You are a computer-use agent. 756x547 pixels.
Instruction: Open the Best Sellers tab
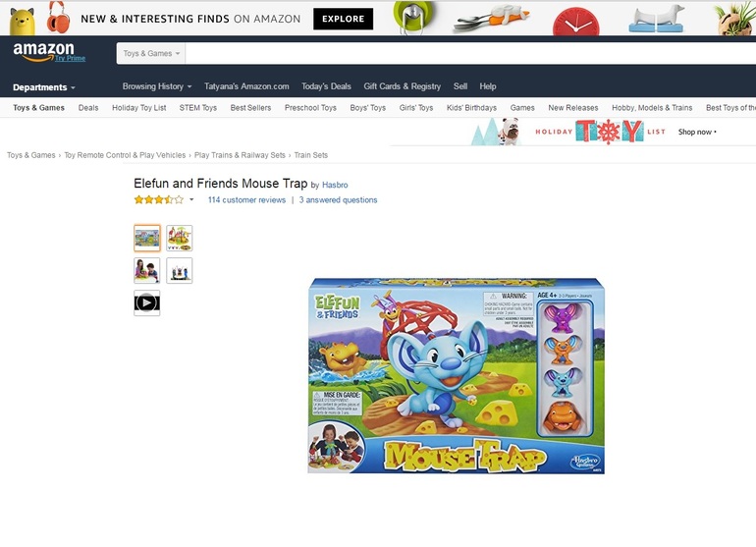pyautogui.click(x=250, y=108)
